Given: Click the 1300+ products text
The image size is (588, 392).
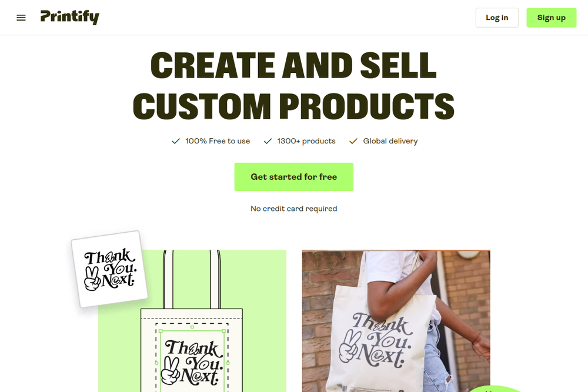Looking at the screenshot, I should (306, 141).
